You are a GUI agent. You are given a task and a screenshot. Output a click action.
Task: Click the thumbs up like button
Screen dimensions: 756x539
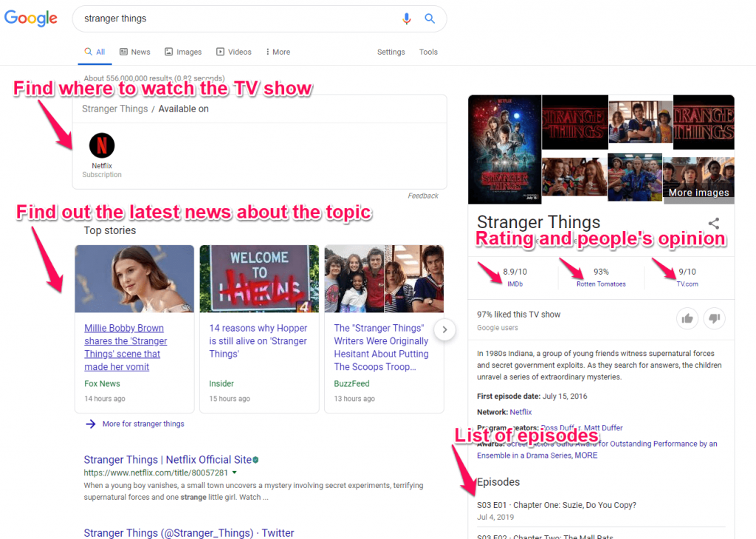click(x=687, y=318)
